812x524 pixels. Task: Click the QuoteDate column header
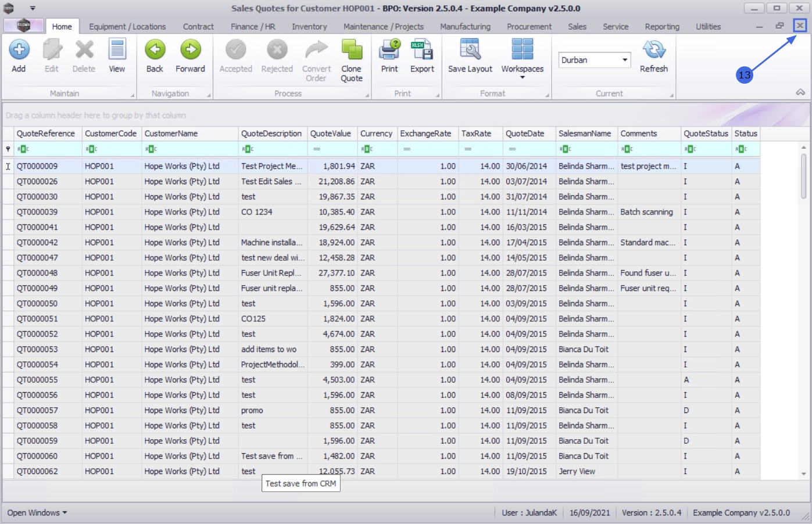pos(525,134)
